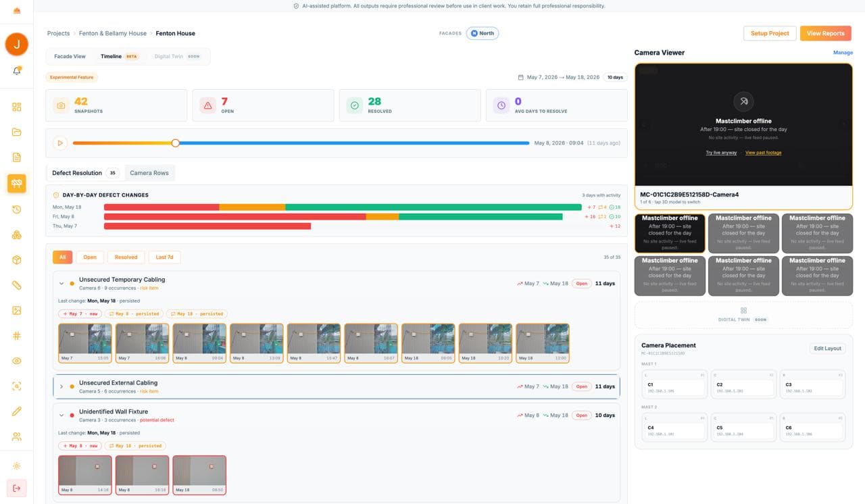Click the red logout icon
Viewport: 865px width, 504px height.
[17, 488]
